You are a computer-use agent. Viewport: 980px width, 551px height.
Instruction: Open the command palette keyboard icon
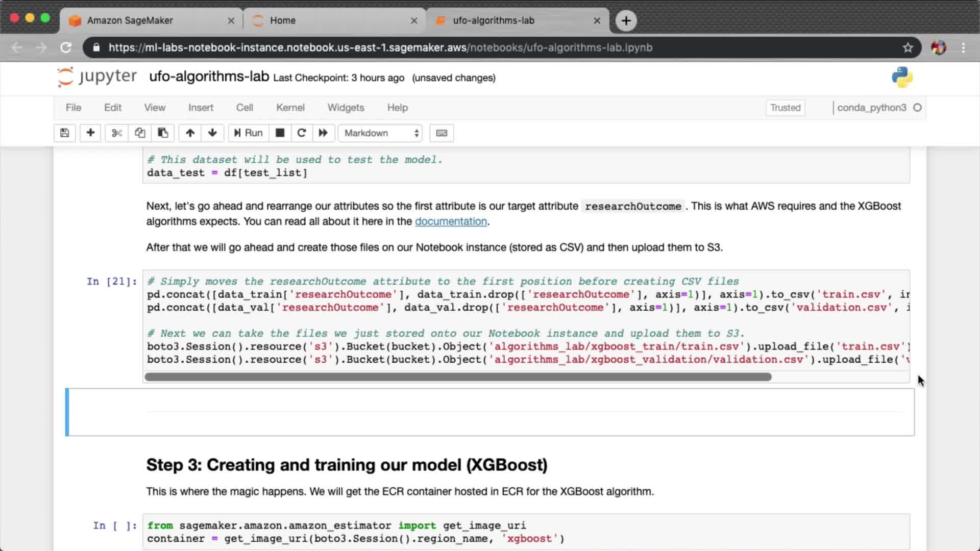coord(442,133)
